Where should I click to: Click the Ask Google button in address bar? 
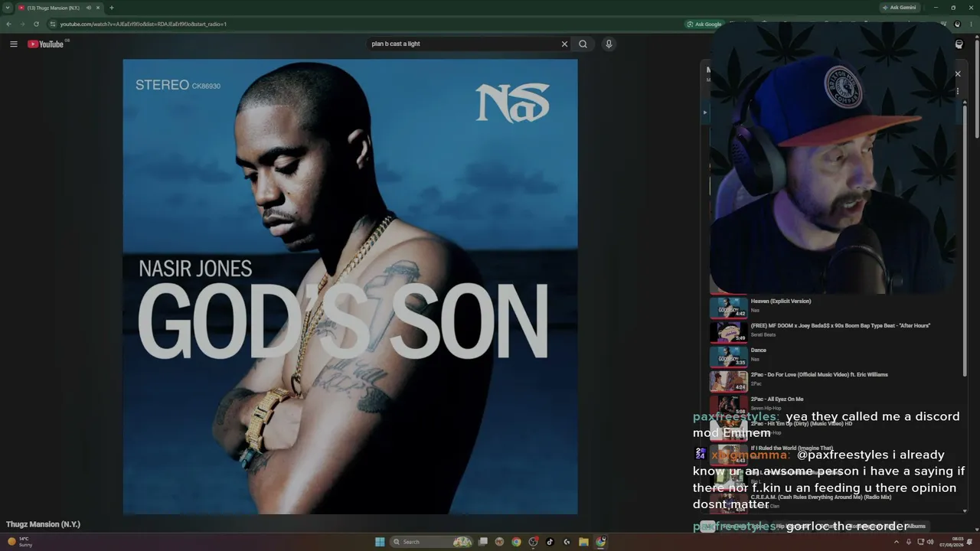tap(704, 24)
